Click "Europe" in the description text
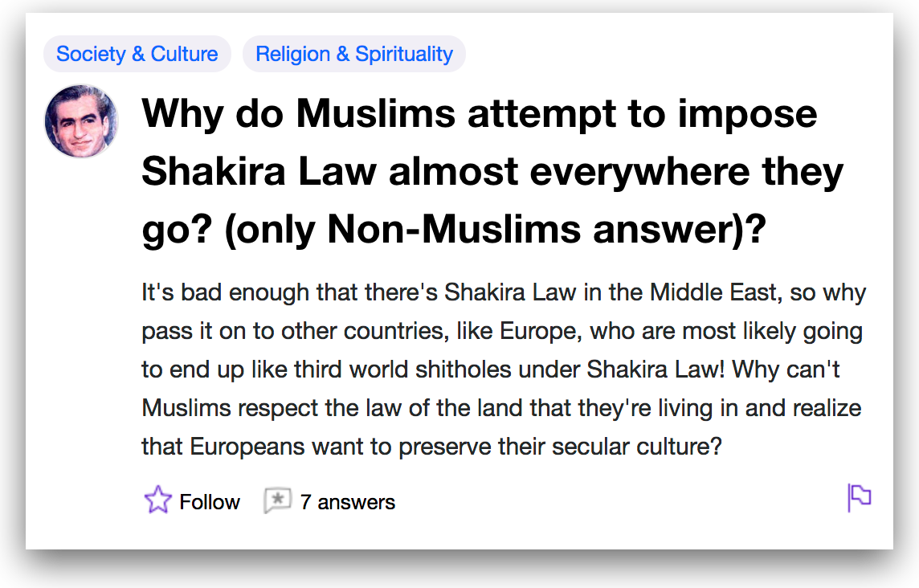The height and width of the screenshot is (588, 919). click(540, 331)
